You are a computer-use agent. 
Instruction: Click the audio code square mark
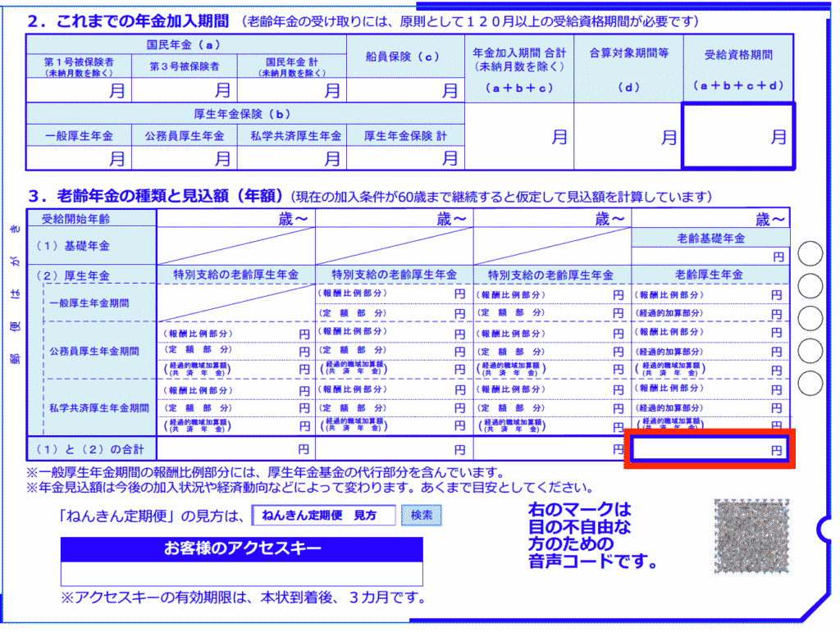coord(751,535)
